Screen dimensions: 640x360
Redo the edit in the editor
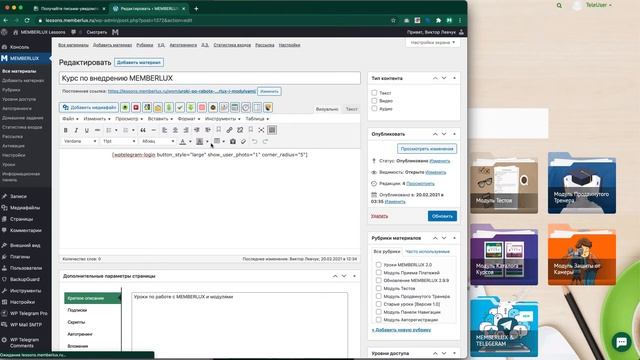point(265,142)
